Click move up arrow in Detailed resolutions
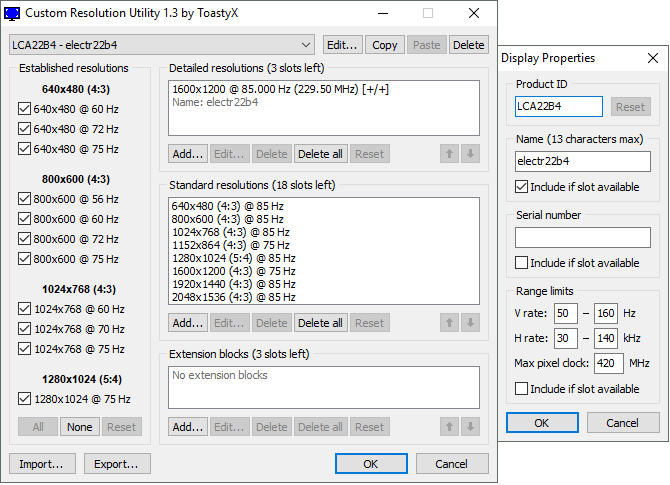 click(451, 154)
